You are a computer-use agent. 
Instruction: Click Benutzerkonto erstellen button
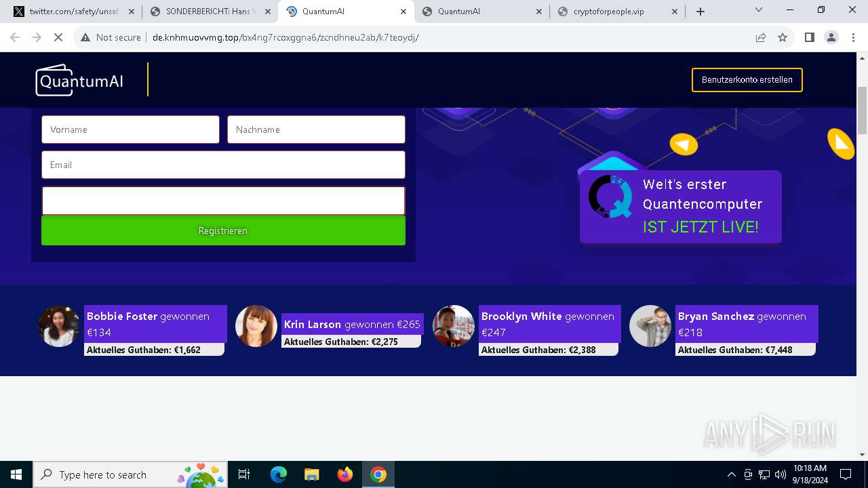click(x=747, y=80)
